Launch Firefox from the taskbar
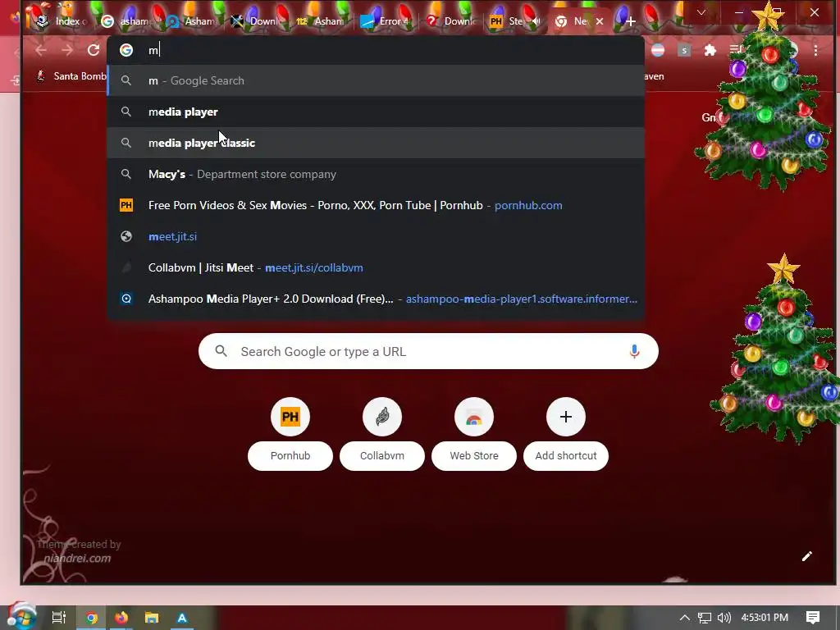 tap(121, 618)
